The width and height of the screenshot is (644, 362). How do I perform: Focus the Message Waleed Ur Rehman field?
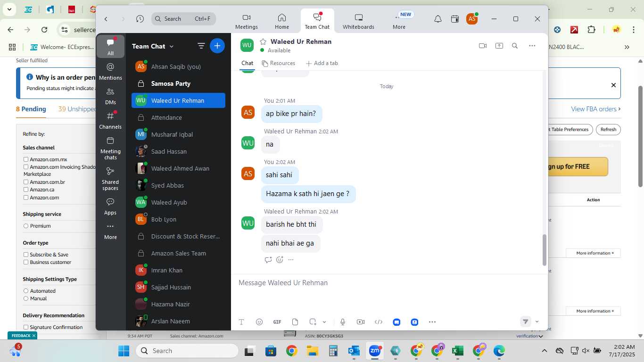tap(389, 283)
